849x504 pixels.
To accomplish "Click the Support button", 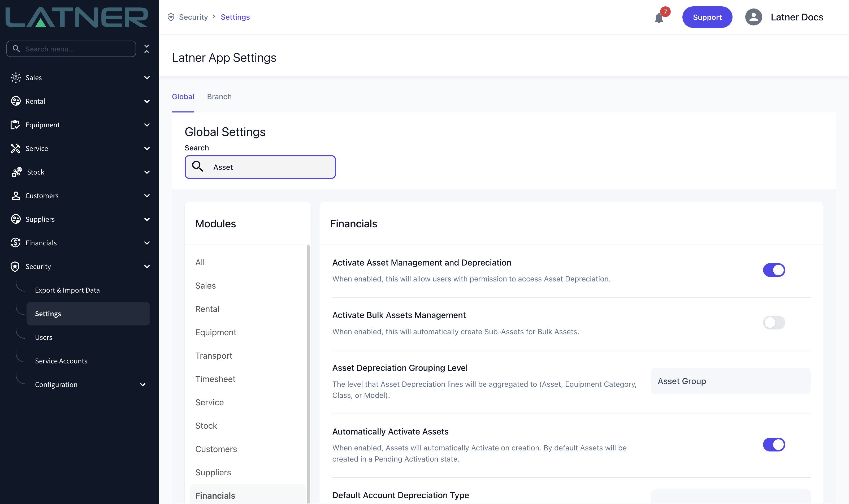I will [707, 17].
